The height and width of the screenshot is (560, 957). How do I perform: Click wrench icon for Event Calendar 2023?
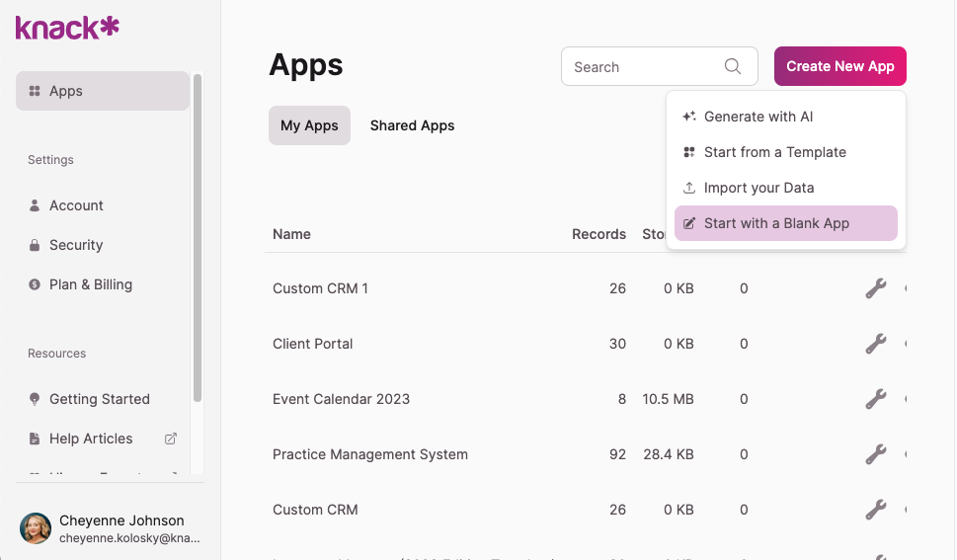[875, 399]
